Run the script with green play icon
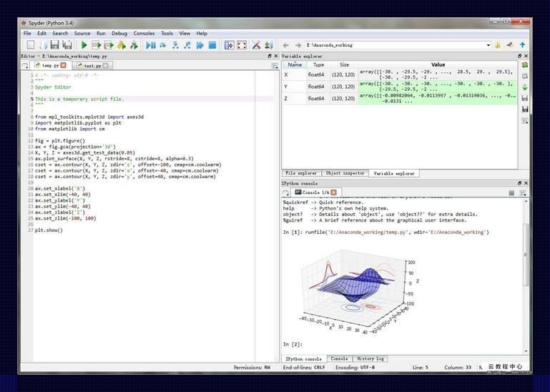Image resolution: width=550 pixels, height=392 pixels. click(84, 45)
